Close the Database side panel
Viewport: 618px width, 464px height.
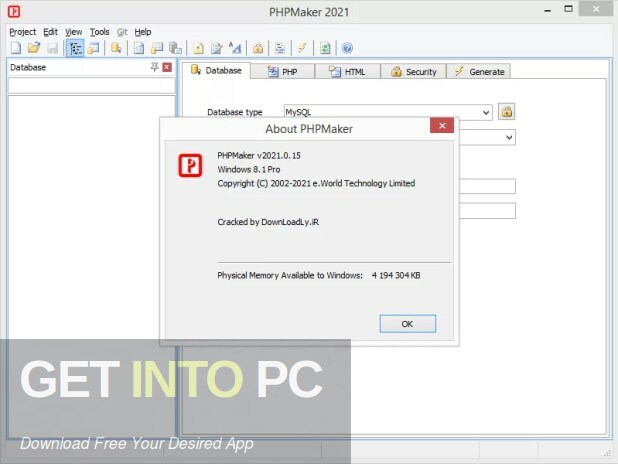[x=167, y=67]
